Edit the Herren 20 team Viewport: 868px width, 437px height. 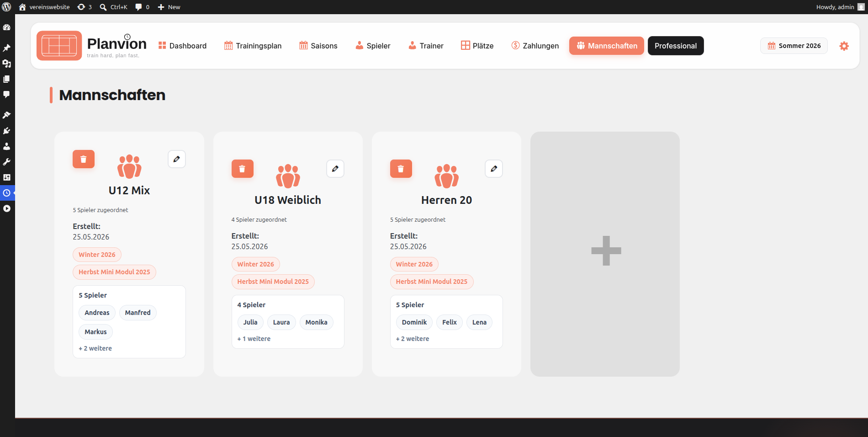(x=494, y=169)
